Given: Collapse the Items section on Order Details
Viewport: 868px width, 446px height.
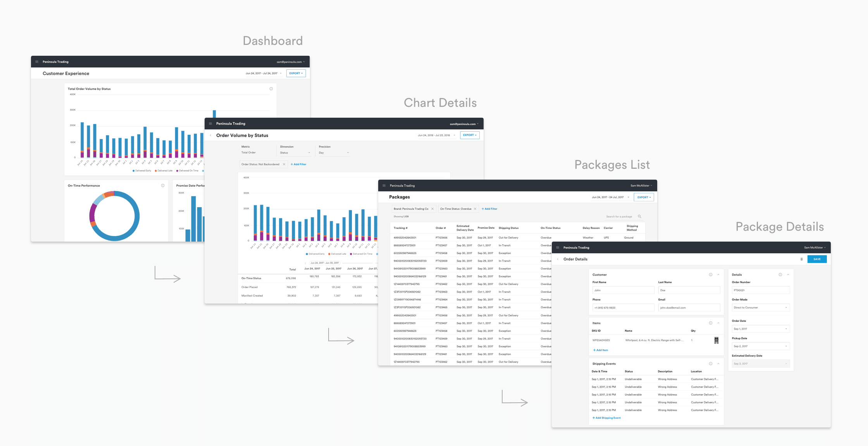Looking at the screenshot, I should pos(719,323).
